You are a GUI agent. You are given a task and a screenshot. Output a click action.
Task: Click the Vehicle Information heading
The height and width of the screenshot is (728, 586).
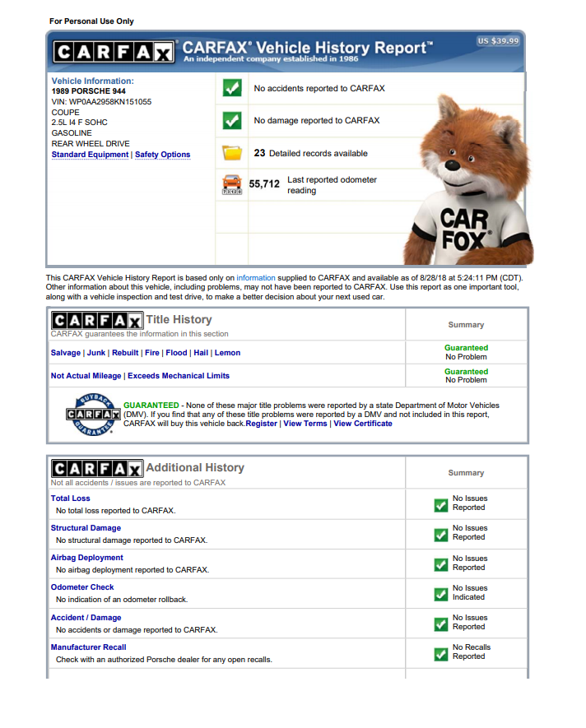coord(92,81)
